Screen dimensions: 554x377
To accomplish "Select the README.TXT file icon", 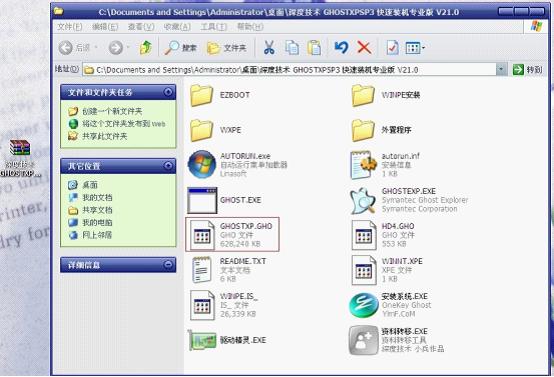I will coord(202,270).
